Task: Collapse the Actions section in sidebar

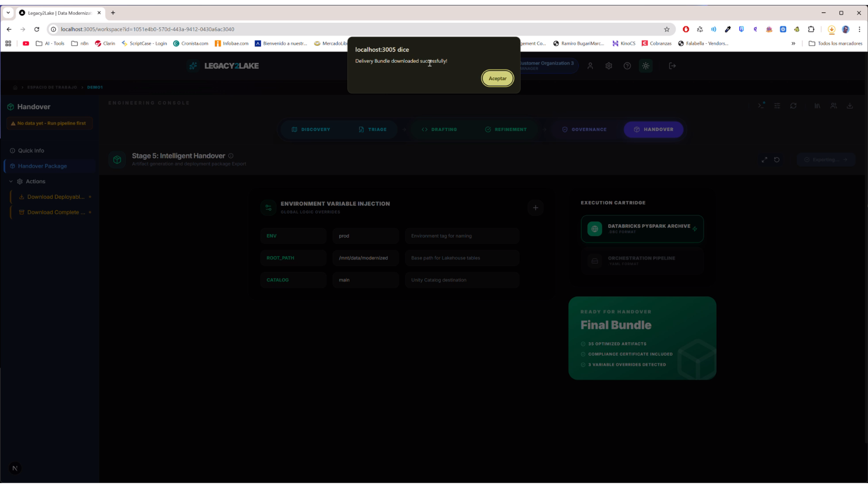Action: 11,182
